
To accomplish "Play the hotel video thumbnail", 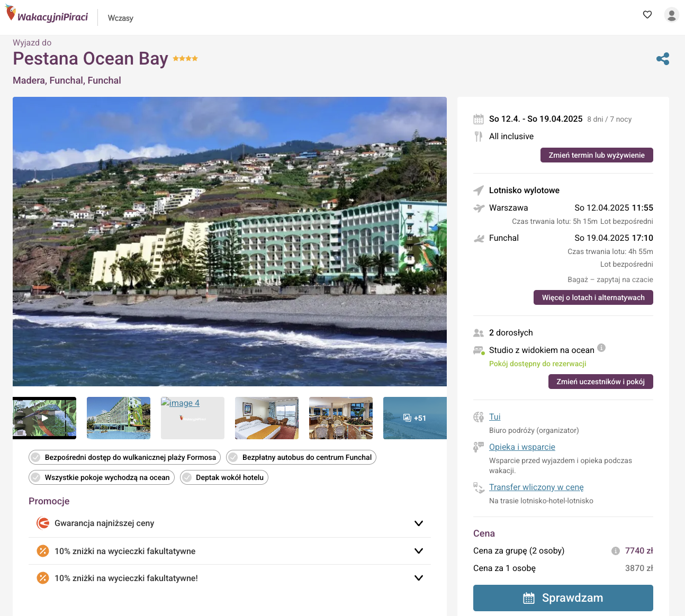I will click(x=44, y=418).
